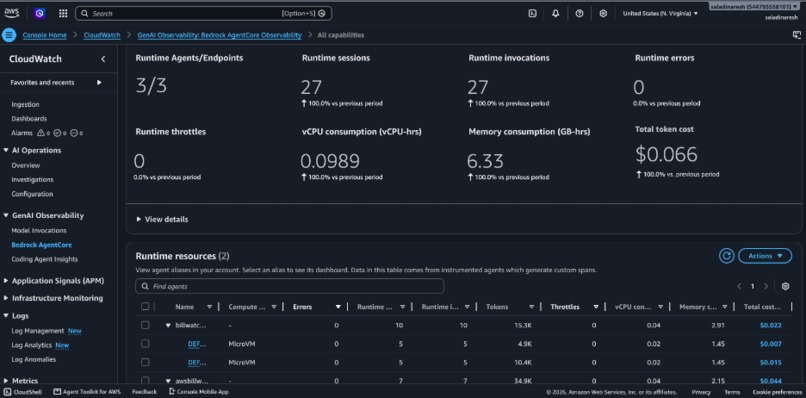806x398 pixels.
Task: Go to previous table page
Action: pyautogui.click(x=739, y=286)
